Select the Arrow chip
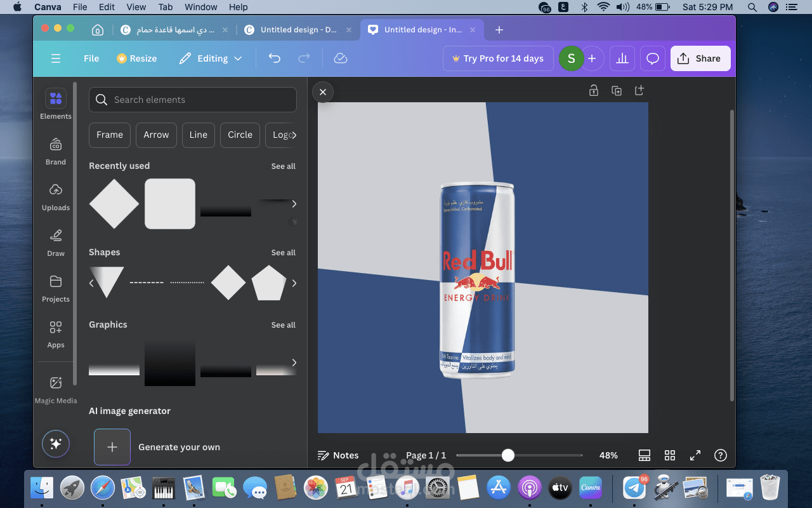This screenshot has height=508, width=812. coord(156,135)
